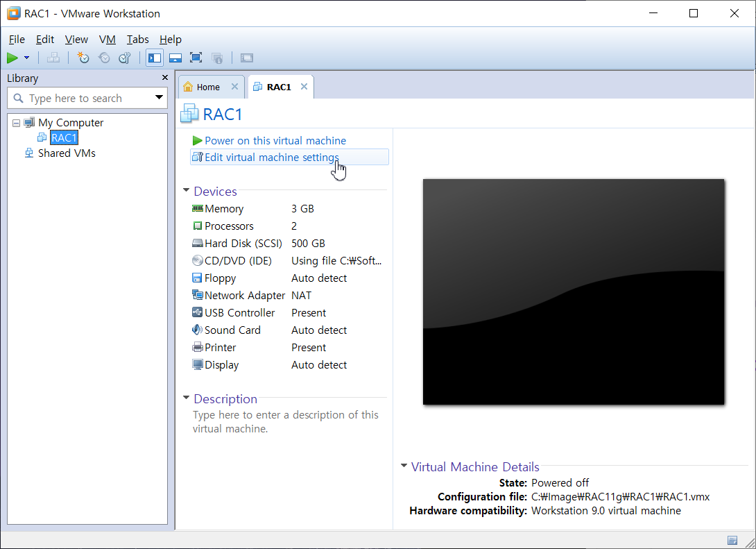Click the Network Adapter value NAT

click(x=301, y=296)
